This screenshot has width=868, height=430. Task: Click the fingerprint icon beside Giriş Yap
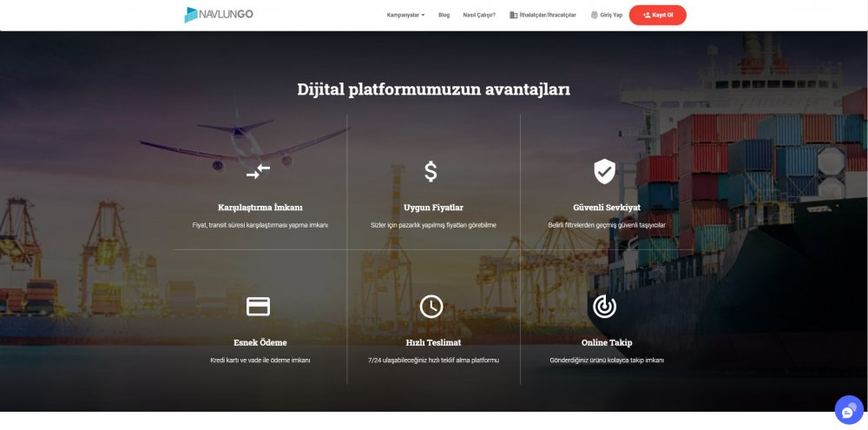(x=595, y=15)
